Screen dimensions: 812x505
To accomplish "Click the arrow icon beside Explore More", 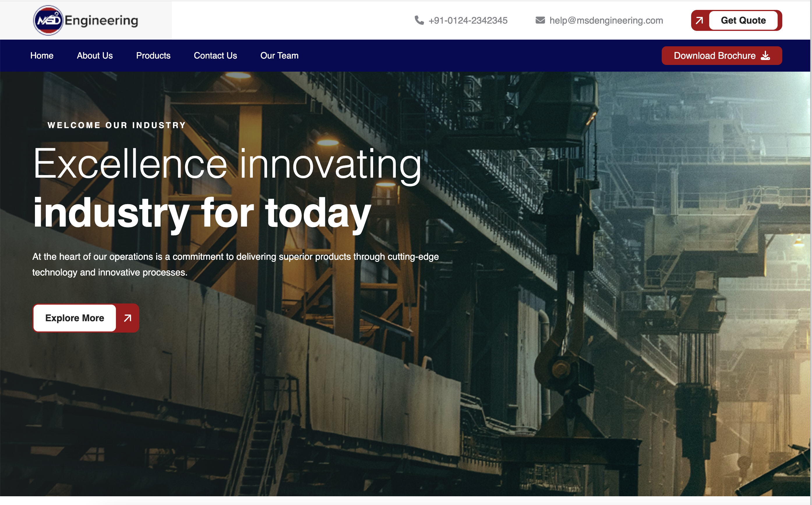I will click(128, 318).
